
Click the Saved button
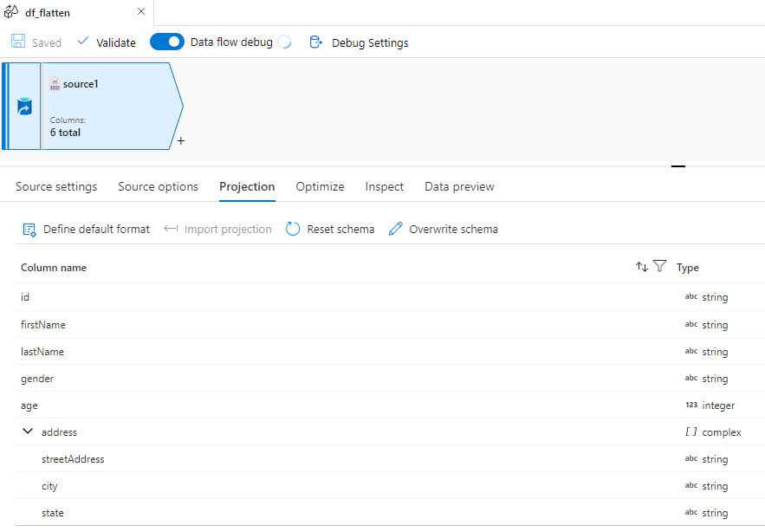coord(36,42)
